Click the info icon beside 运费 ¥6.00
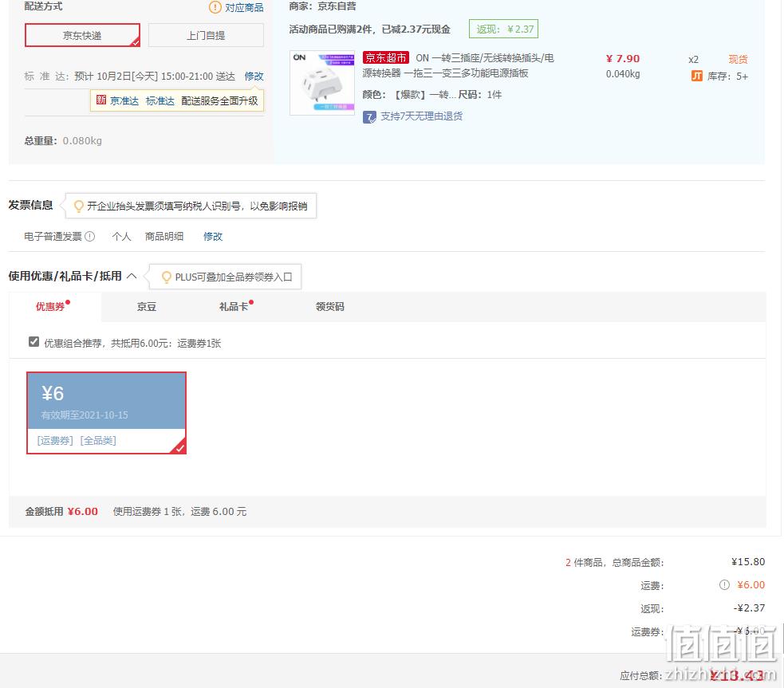 (x=724, y=584)
